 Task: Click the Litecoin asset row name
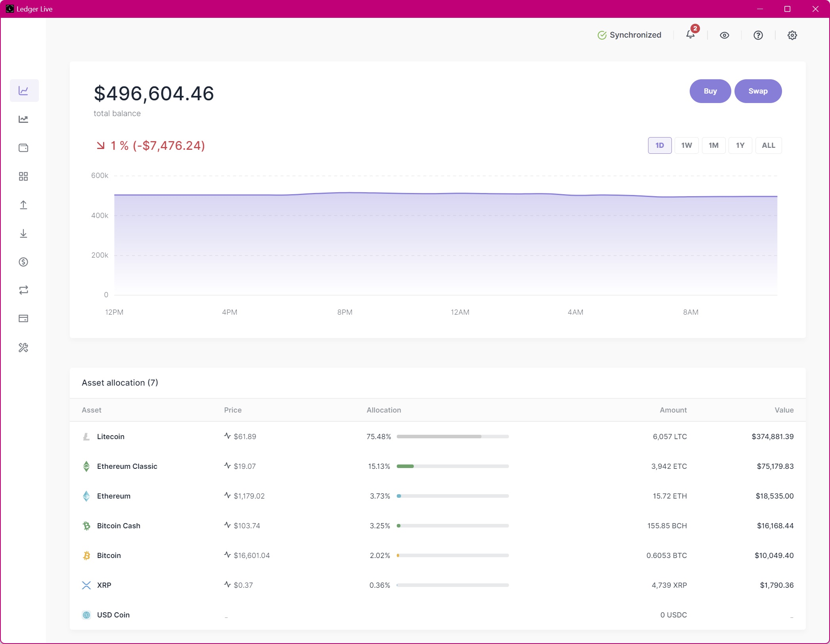(111, 437)
